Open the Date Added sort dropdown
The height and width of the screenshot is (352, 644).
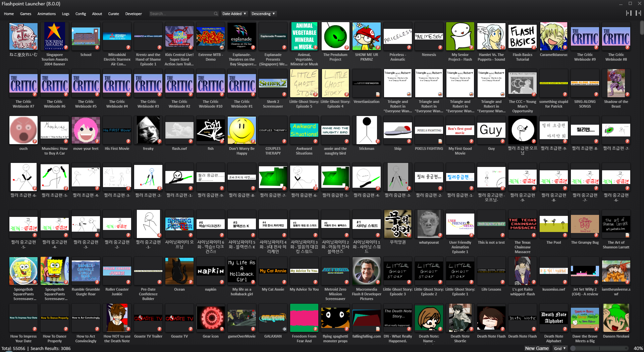(x=234, y=14)
